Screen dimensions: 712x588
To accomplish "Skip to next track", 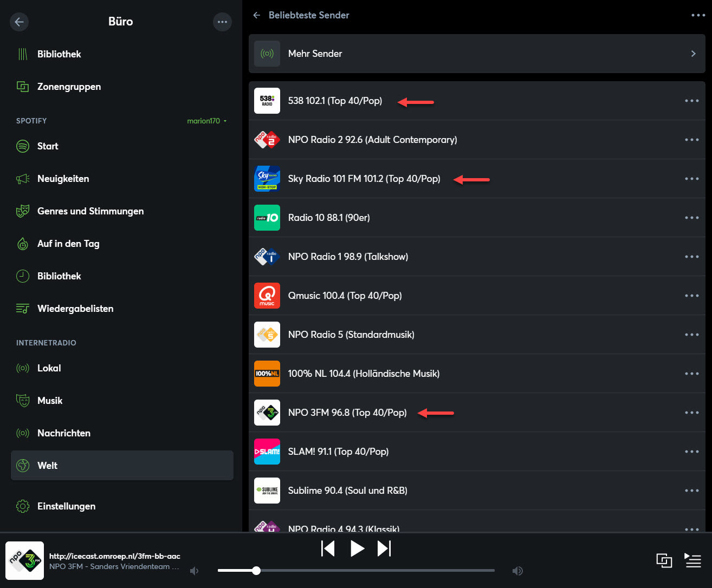I will tap(384, 548).
